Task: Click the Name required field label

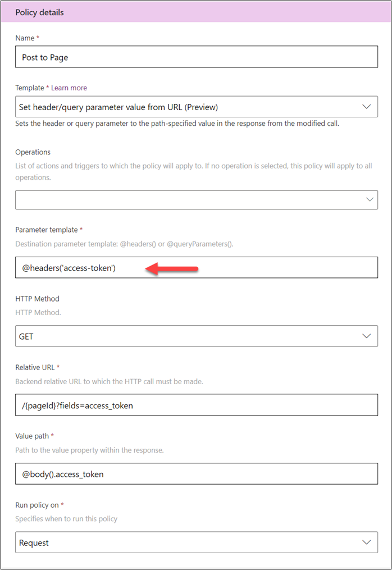Action: [26, 38]
